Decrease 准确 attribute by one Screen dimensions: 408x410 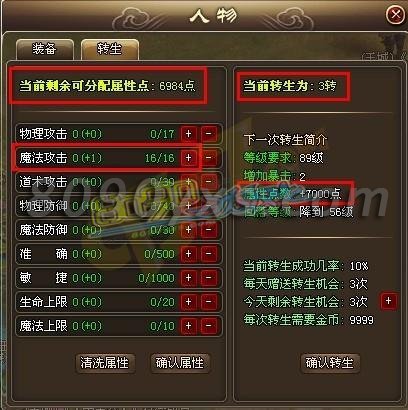click(x=209, y=254)
